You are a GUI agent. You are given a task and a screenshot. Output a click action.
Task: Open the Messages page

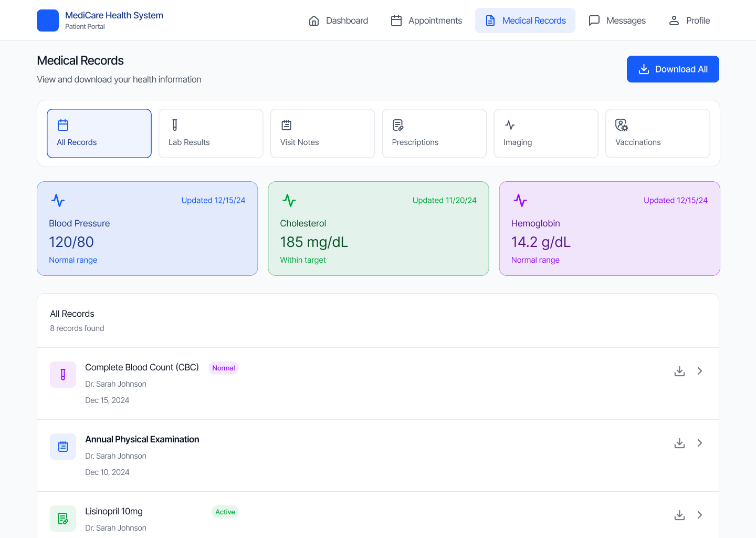pos(617,20)
